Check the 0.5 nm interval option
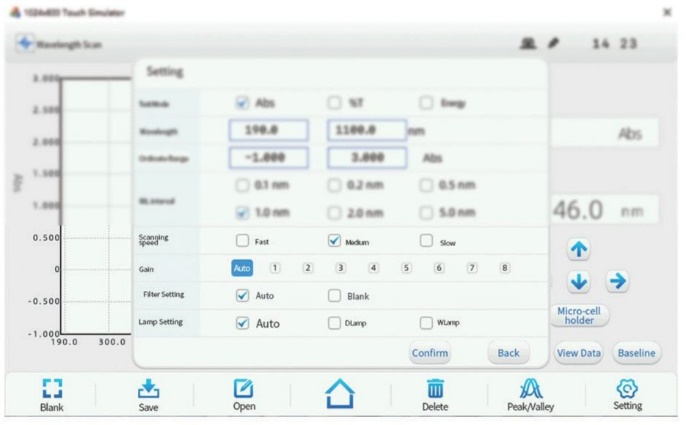The height and width of the screenshot is (425, 686). pos(427,185)
